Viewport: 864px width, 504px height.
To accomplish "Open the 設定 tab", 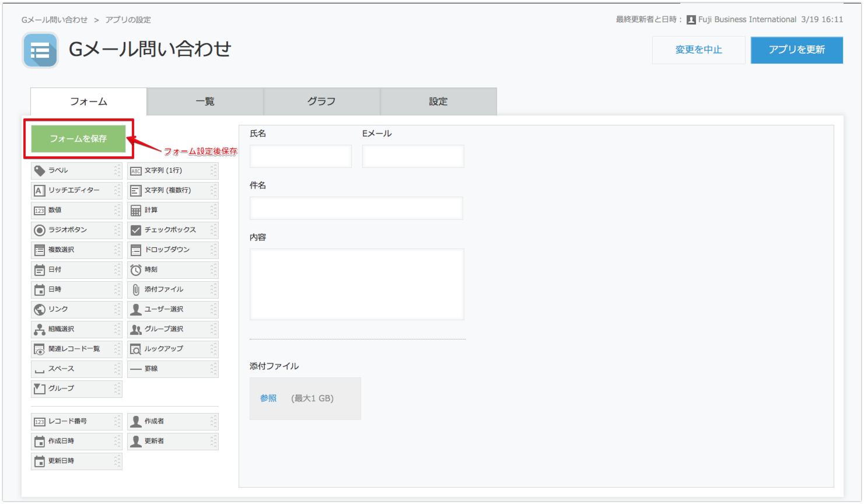I will 438,101.
